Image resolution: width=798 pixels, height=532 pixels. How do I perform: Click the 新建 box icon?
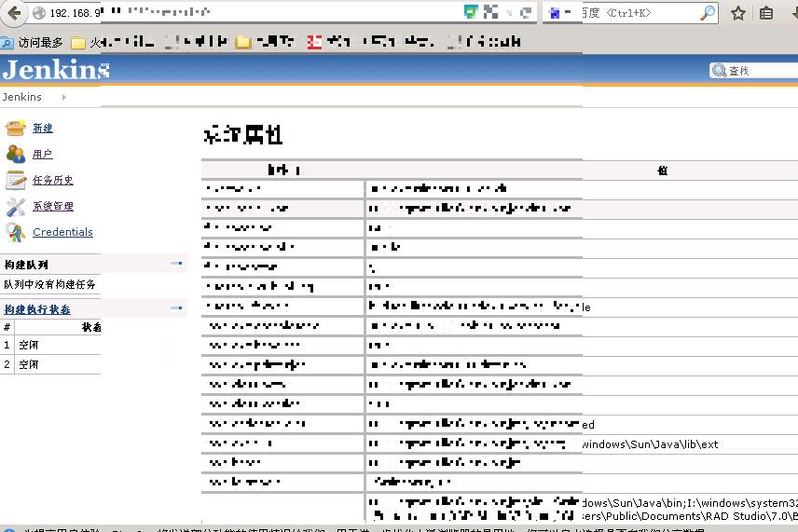[x=15, y=128]
